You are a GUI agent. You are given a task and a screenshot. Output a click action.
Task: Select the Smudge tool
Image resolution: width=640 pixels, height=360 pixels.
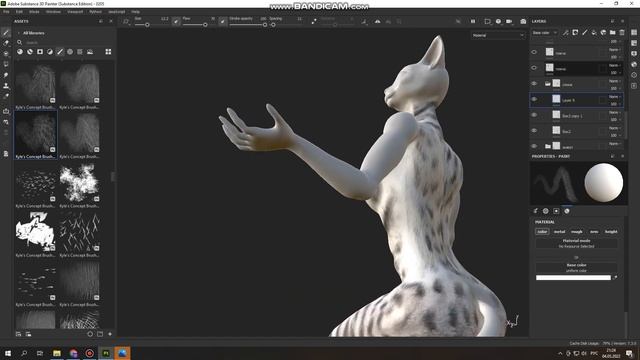pos(6,75)
